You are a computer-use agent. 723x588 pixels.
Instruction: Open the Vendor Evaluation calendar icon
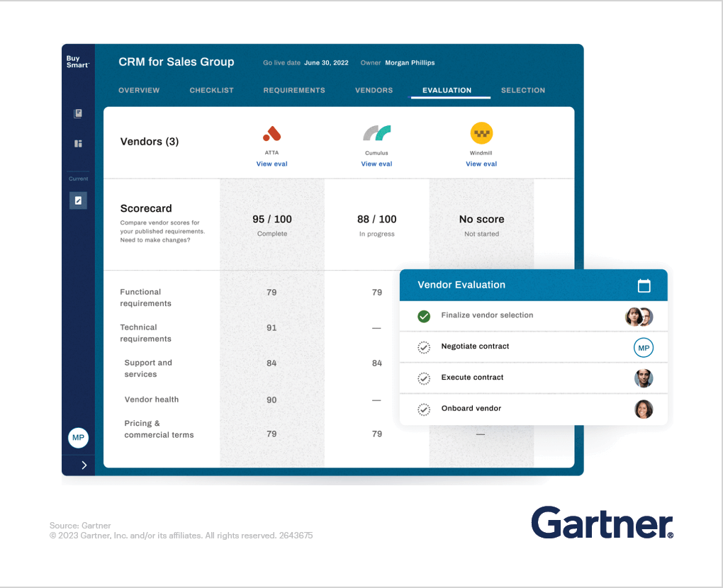tap(644, 285)
